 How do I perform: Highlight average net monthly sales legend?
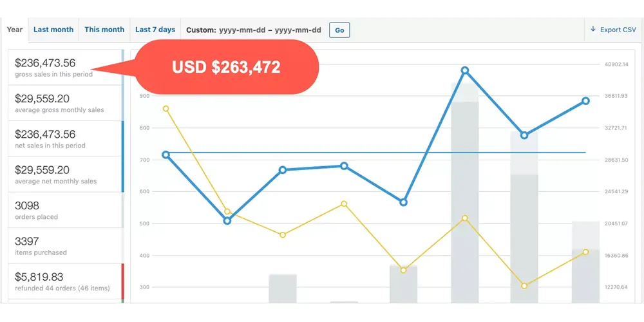click(64, 175)
